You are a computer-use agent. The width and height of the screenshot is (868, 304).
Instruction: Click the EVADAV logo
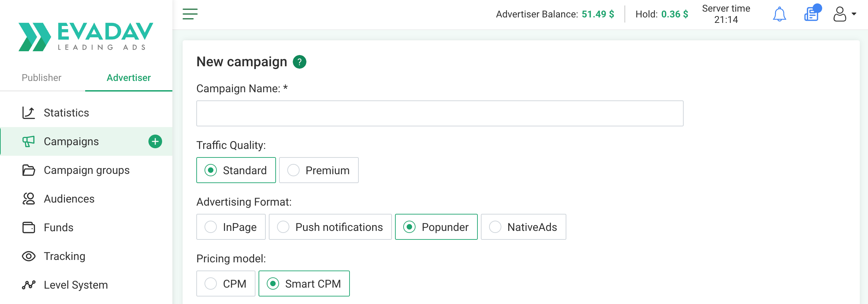point(86,37)
